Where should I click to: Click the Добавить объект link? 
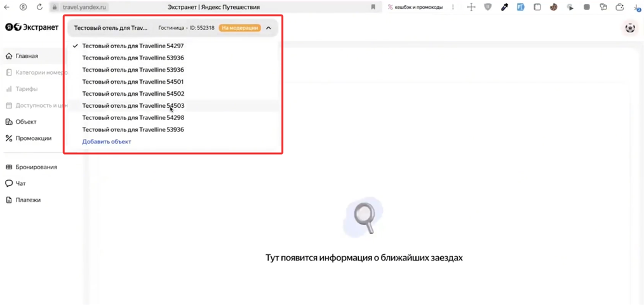tap(106, 141)
